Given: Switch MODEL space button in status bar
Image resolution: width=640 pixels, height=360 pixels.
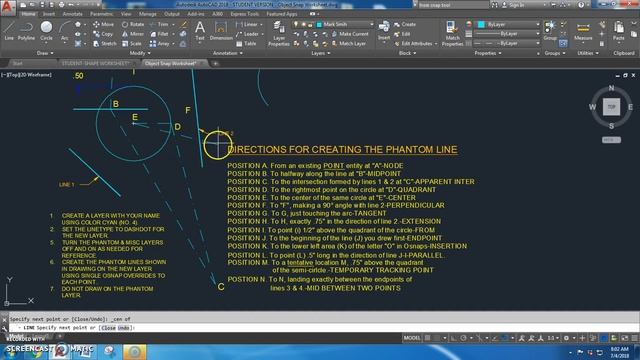Looking at the screenshot, I should (x=411, y=338).
